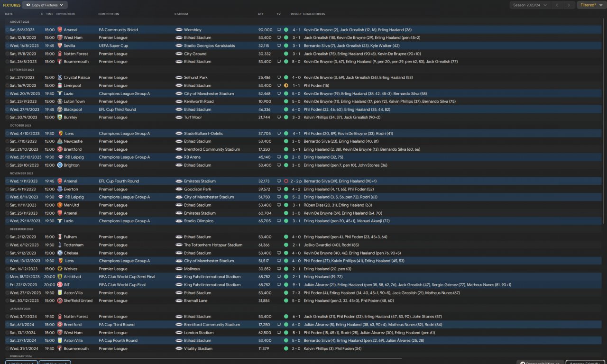The height and width of the screenshot is (364, 607).
Task: Tick the selection circle for the Fri, 22/12/2023 fixture
Action: click(7, 285)
